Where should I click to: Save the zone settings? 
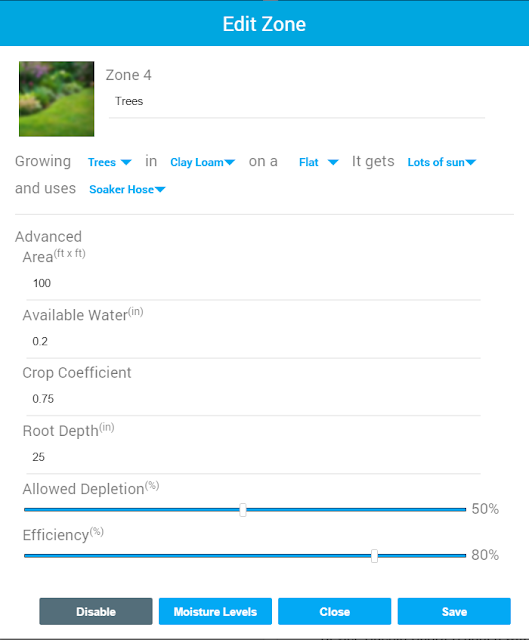454,611
